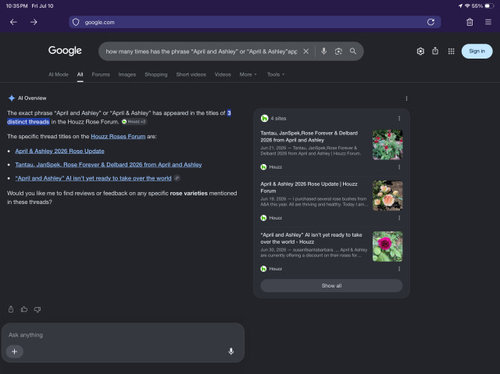Switch to Images tab
500x374 pixels.
(x=127, y=74)
